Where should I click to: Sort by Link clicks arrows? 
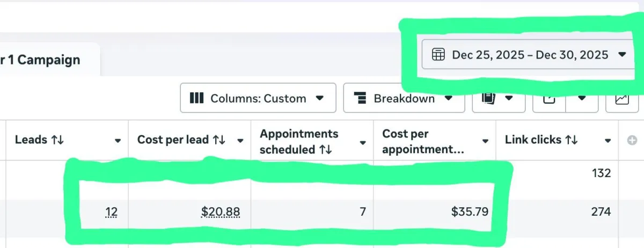pos(572,140)
